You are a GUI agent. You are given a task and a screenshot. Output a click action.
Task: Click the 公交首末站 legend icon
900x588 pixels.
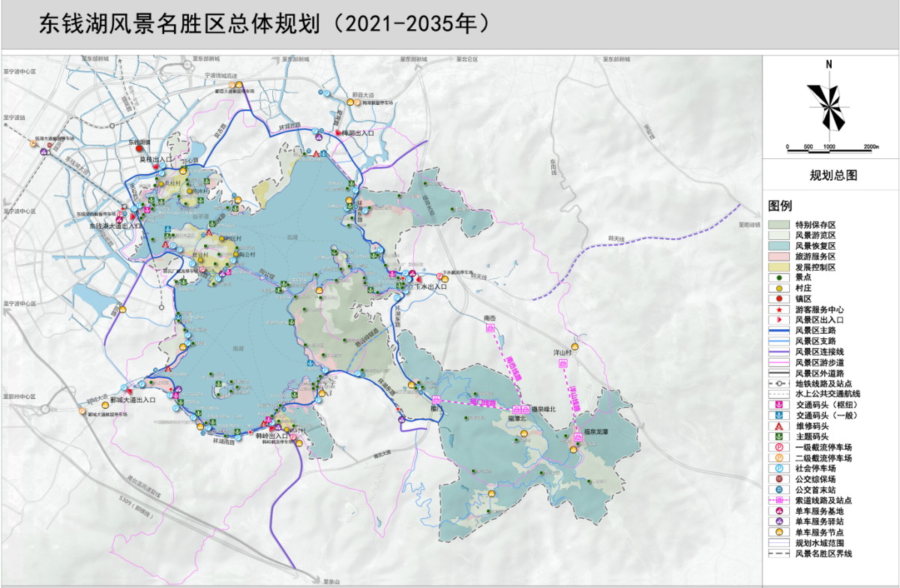(x=779, y=490)
